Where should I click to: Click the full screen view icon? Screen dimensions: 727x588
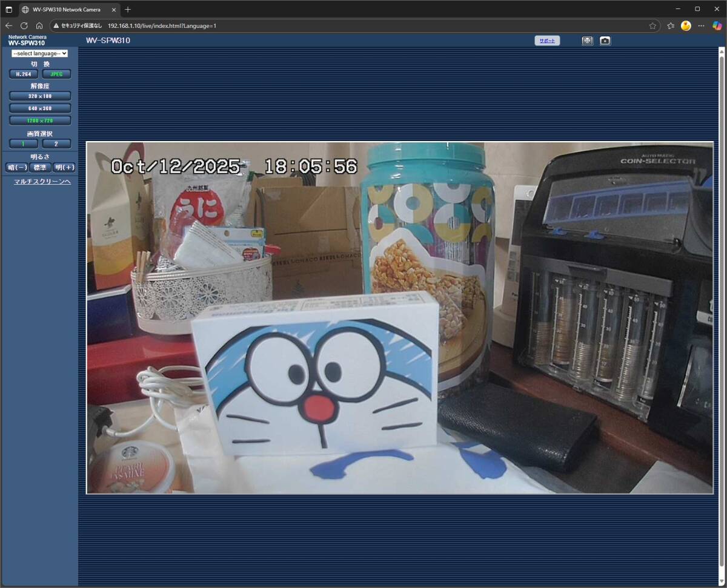pyautogui.click(x=587, y=41)
